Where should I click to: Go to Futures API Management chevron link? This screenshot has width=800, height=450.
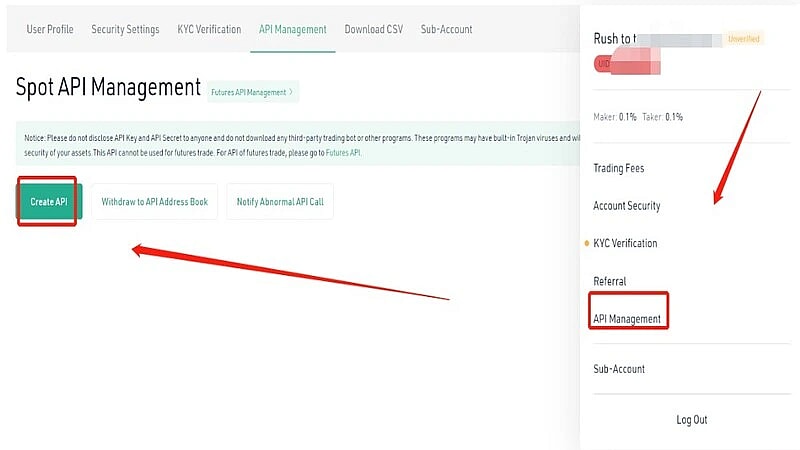[253, 92]
